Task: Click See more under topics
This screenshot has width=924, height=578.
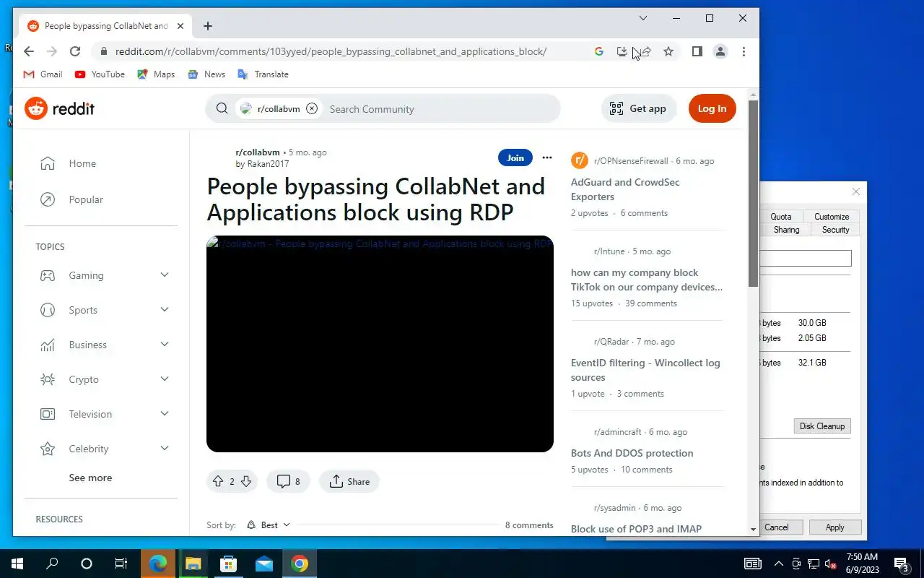Action: tap(90, 478)
